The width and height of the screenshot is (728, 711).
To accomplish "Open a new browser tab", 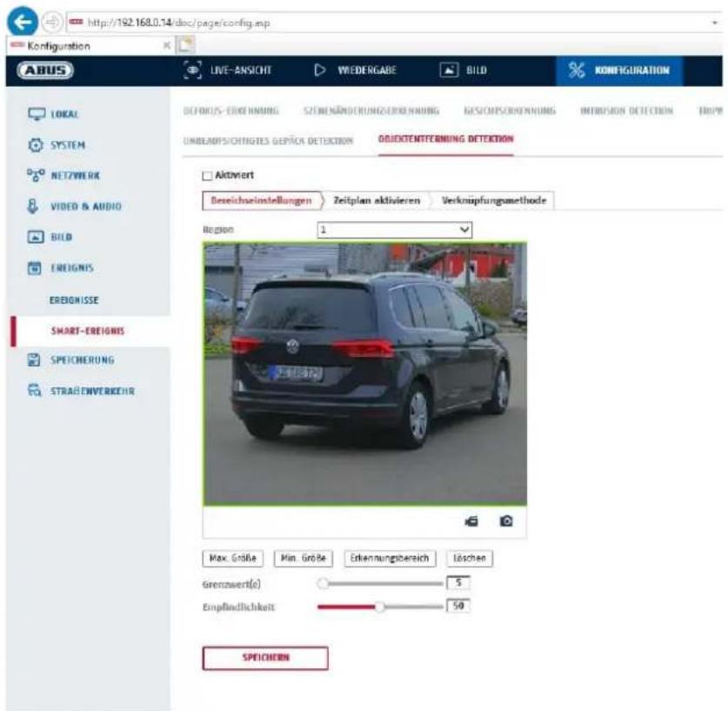I will 186,45.
